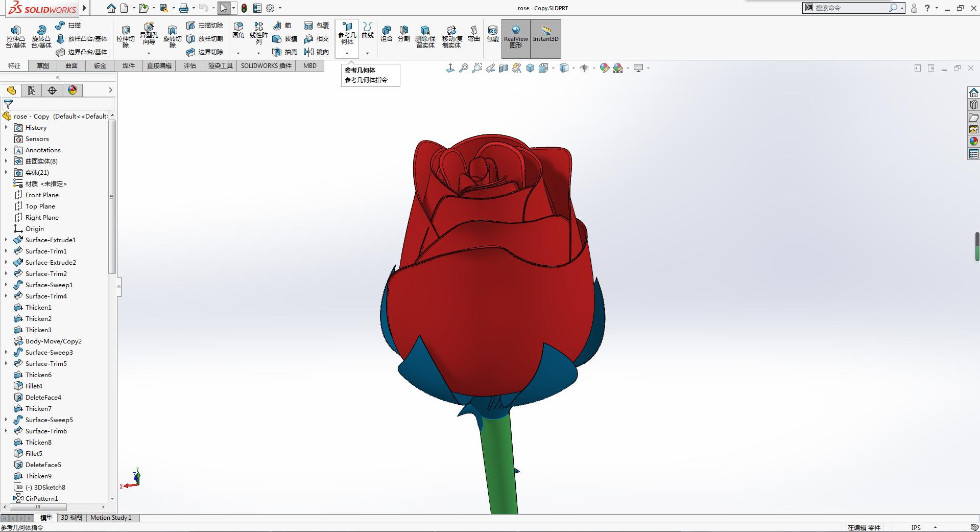Viewport: 980px width, 532px height.
Task: Open the Curves dropdown arrow
Action: click(367, 53)
